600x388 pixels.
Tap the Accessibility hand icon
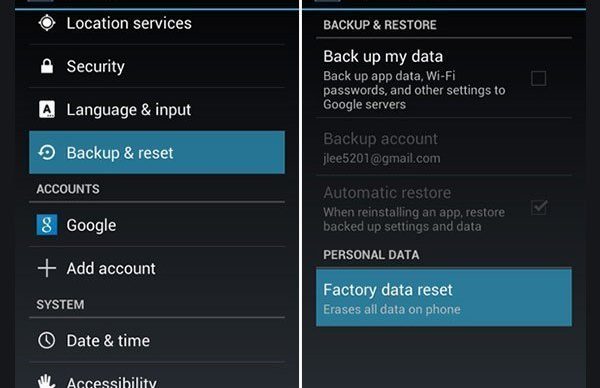(x=47, y=381)
